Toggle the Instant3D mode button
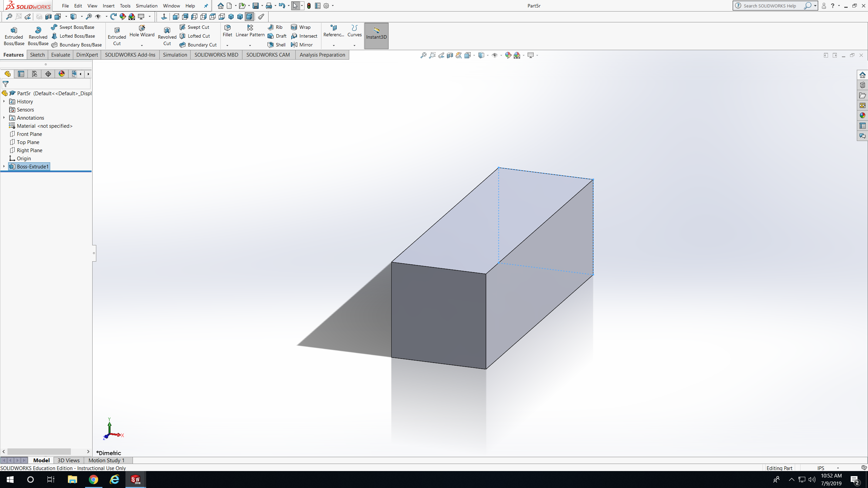Image resolution: width=868 pixels, height=488 pixels. tap(376, 36)
